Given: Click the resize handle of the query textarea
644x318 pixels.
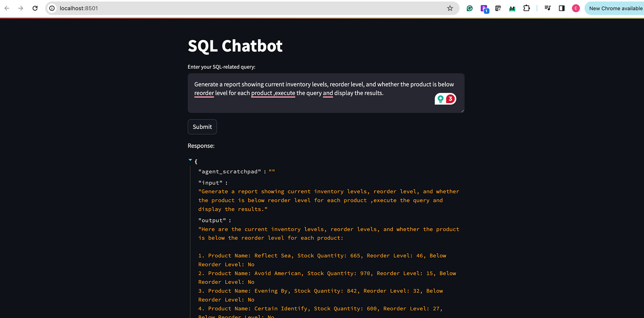Looking at the screenshot, I should click(462, 111).
